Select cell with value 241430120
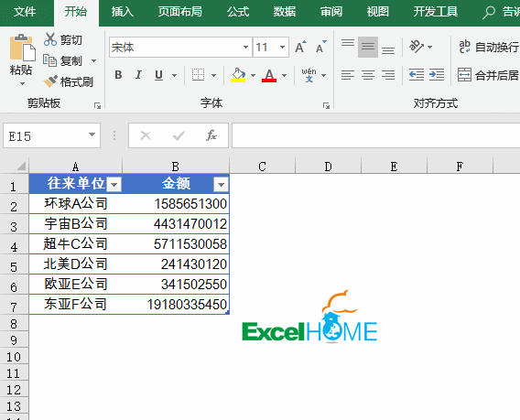This screenshot has height=420, width=520. [176, 264]
